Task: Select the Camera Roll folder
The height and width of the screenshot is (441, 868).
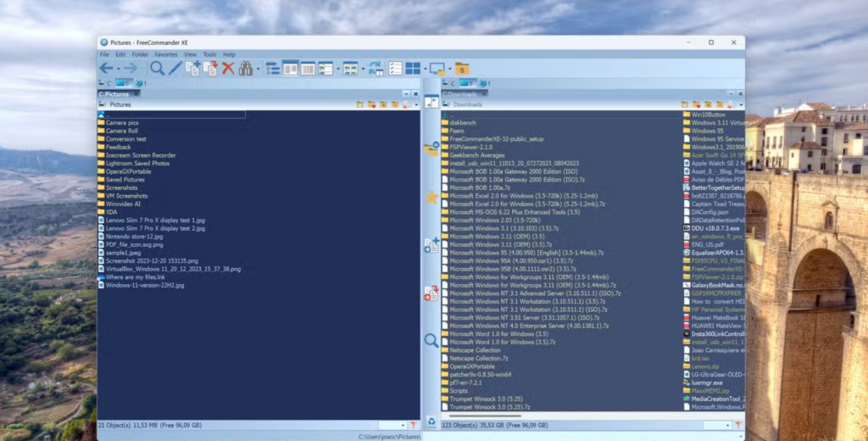Action: click(x=122, y=131)
